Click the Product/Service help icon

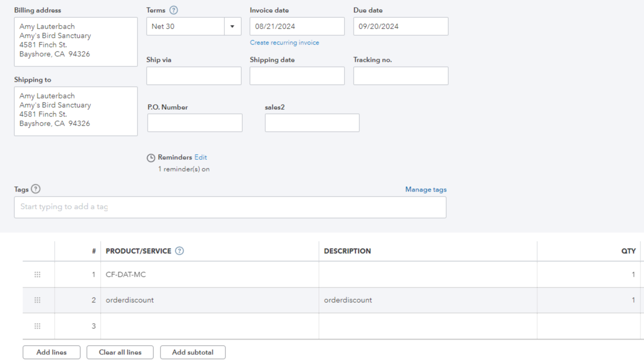click(179, 251)
